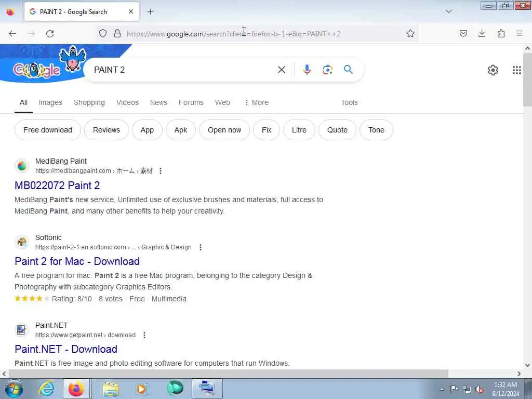Click the Google doodle logo
This screenshot has width=532, height=399.
[x=37, y=70]
